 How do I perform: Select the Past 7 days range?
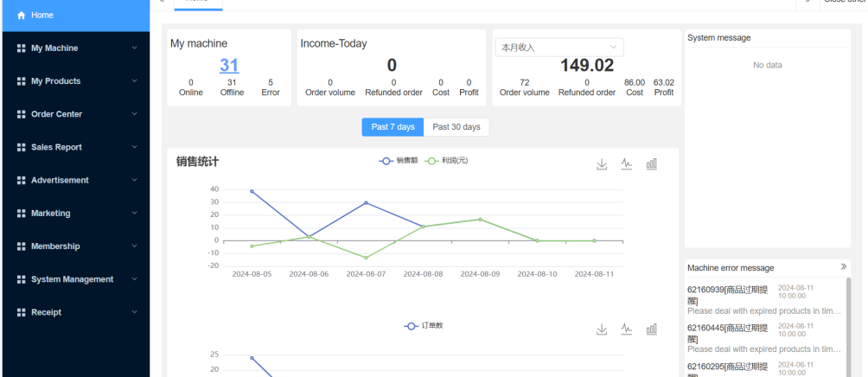(393, 127)
